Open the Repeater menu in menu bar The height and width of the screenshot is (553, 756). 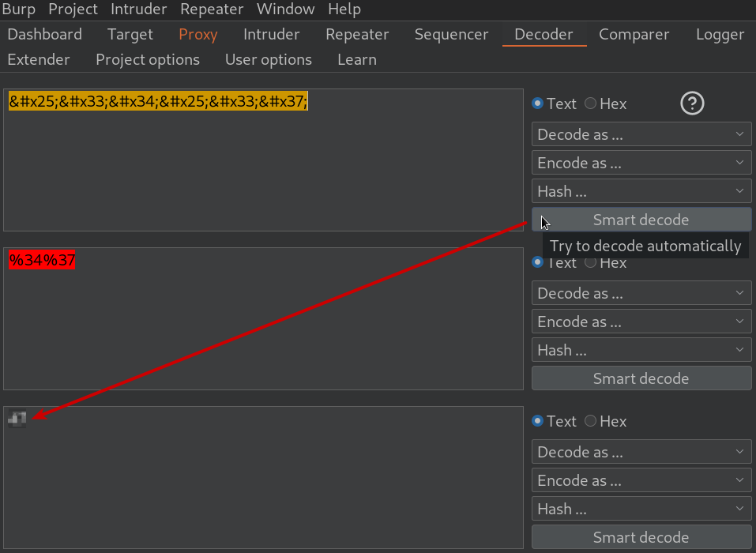pyautogui.click(x=212, y=9)
